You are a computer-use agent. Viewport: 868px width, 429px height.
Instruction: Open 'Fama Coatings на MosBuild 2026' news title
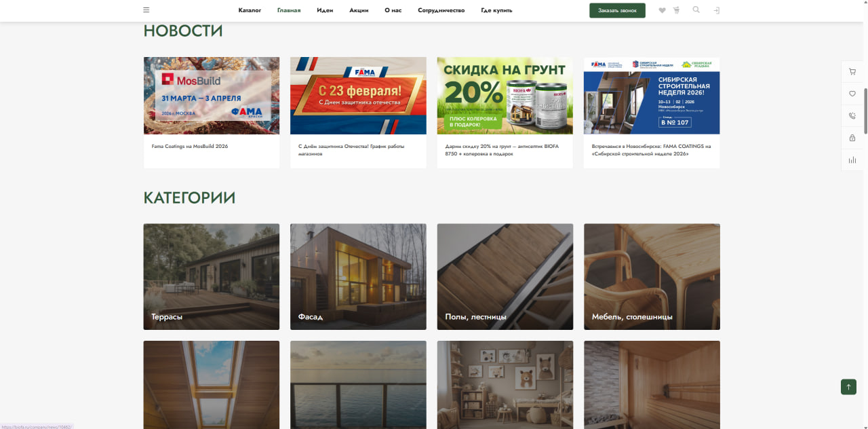tap(190, 146)
